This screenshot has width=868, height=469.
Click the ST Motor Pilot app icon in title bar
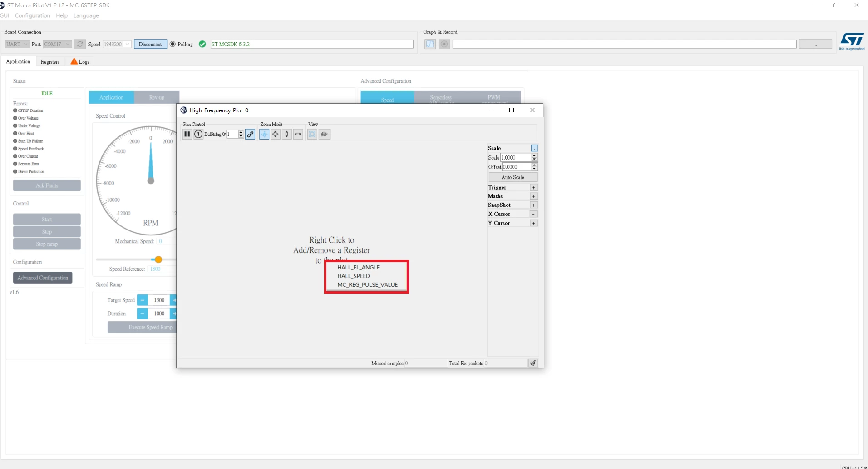2,5
